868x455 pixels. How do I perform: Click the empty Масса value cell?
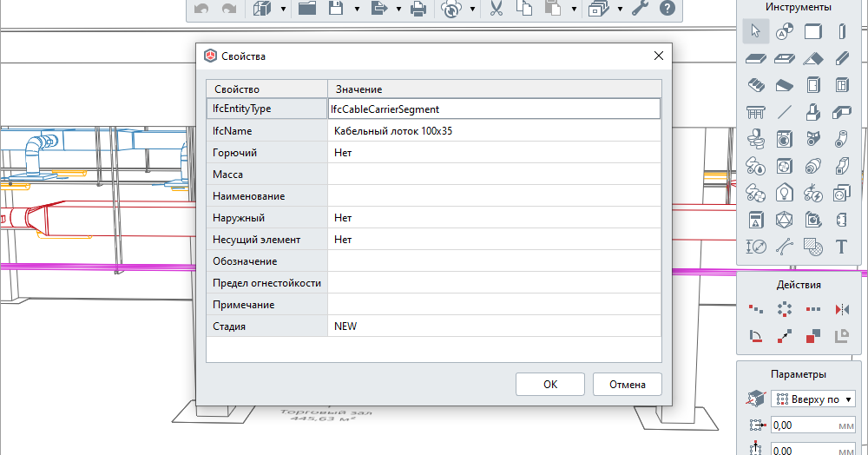click(x=495, y=175)
